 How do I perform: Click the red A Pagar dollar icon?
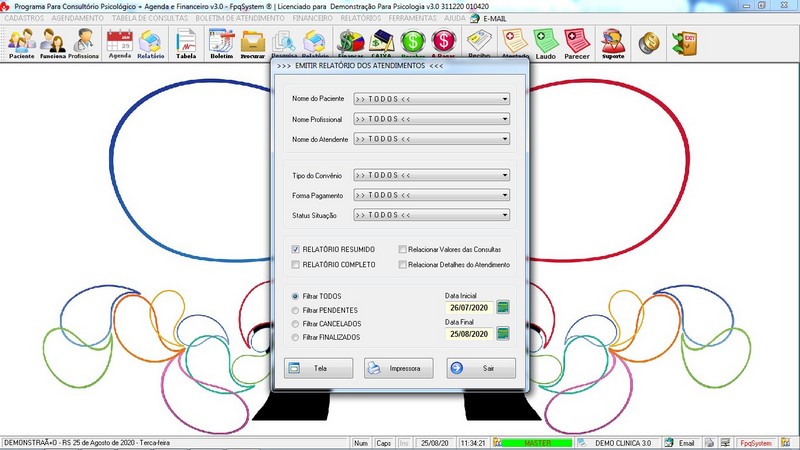[x=443, y=43]
